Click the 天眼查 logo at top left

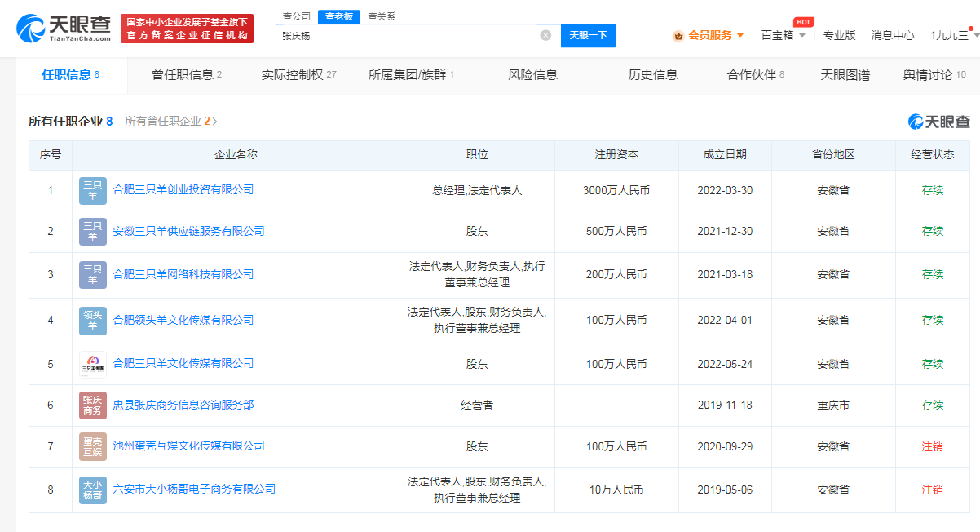click(64, 29)
